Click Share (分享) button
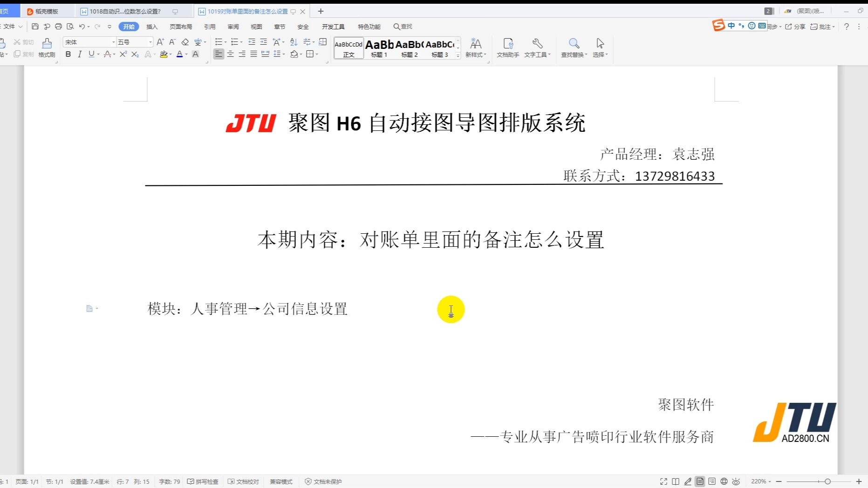 coord(795,27)
